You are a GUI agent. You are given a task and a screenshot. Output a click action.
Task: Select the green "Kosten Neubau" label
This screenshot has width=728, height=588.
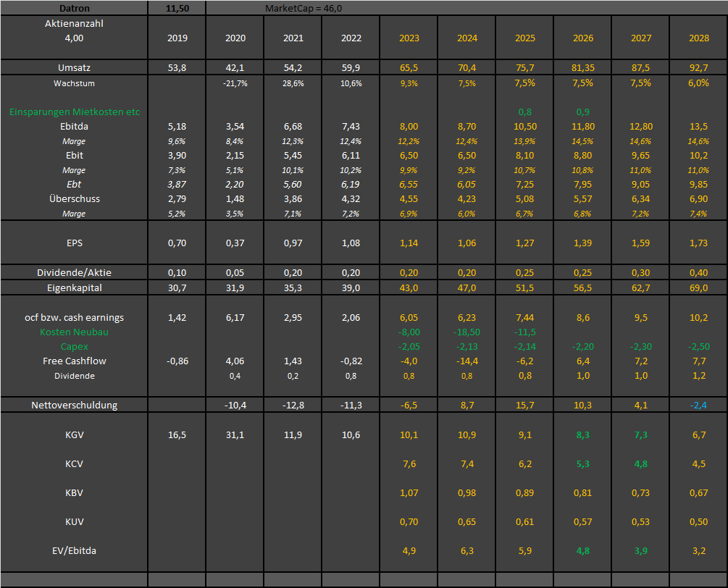(75, 332)
